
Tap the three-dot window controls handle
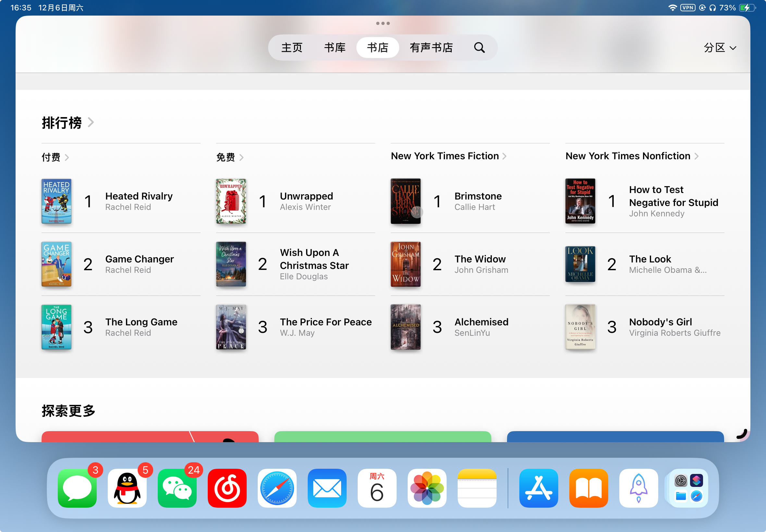tap(383, 23)
